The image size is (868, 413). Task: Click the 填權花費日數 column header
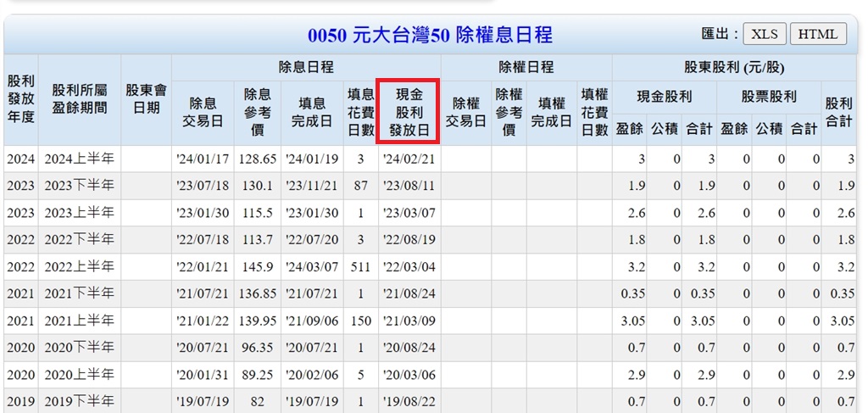click(x=594, y=113)
